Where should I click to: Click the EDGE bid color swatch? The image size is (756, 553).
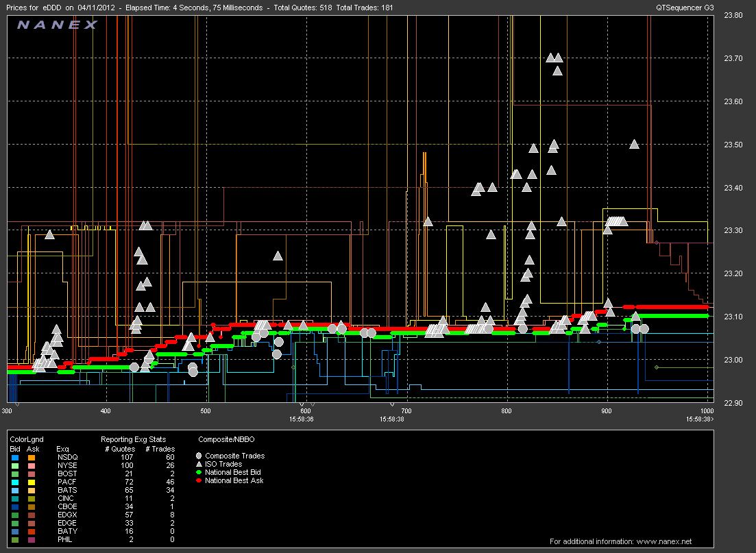pos(15,523)
